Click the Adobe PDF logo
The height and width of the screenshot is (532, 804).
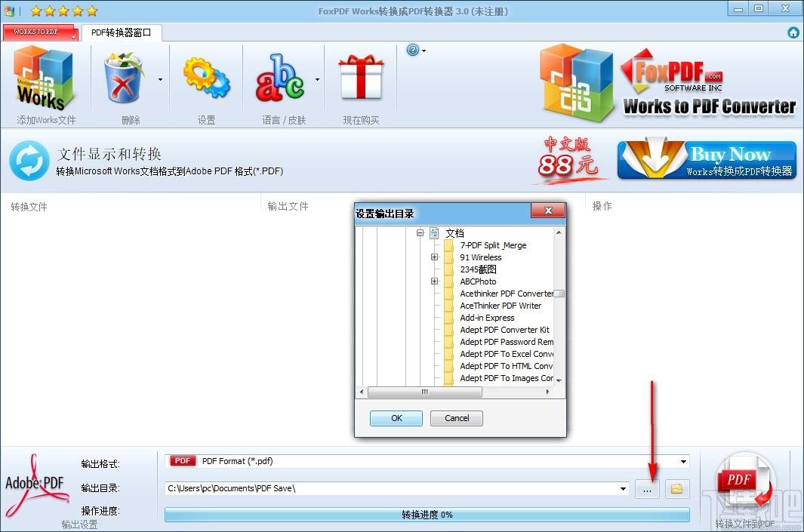(x=36, y=485)
